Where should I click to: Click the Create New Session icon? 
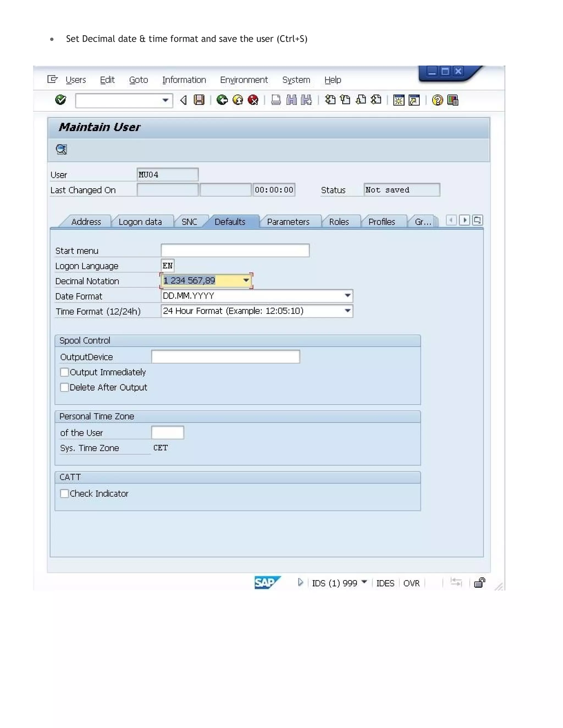399,100
